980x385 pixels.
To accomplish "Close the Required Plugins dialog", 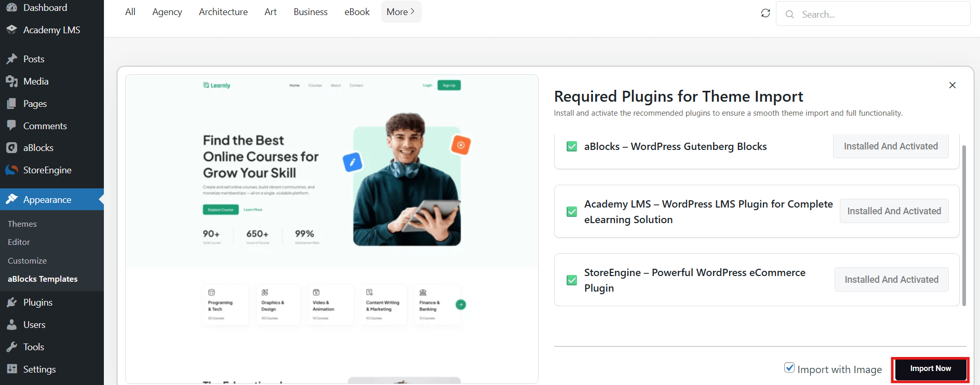I will (952, 85).
